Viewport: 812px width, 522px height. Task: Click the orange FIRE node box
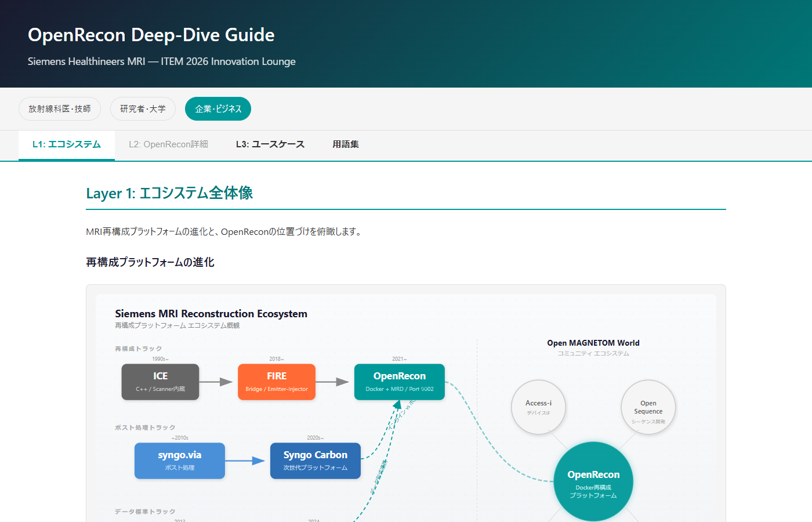(x=277, y=382)
